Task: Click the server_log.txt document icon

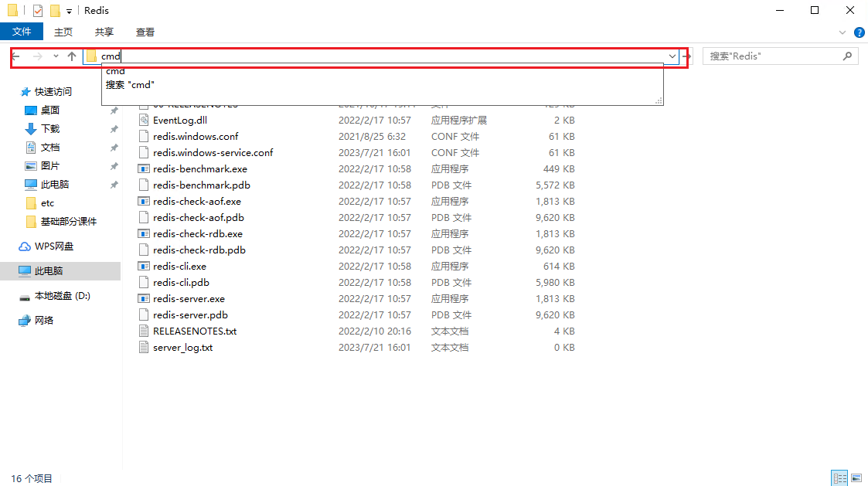Action: click(144, 348)
